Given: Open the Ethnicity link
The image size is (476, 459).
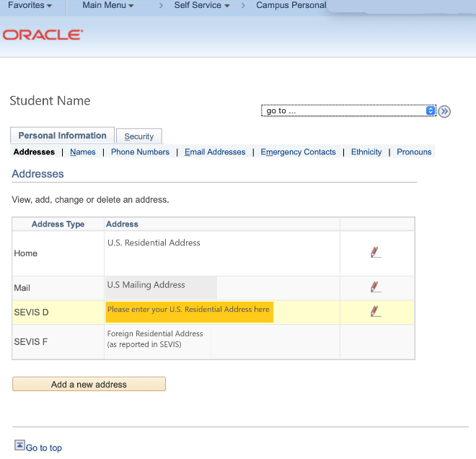Looking at the screenshot, I should [x=366, y=152].
